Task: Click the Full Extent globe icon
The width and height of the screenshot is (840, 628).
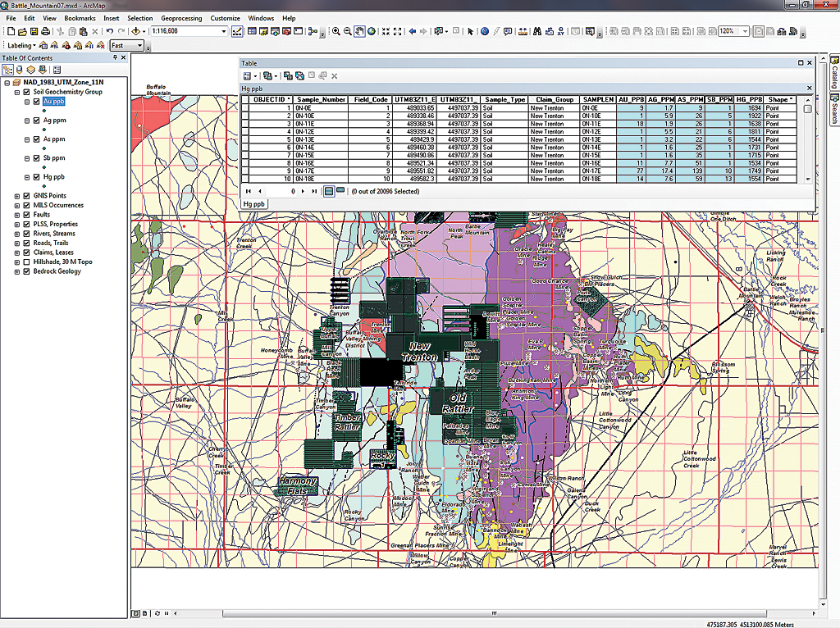Action: [372, 32]
